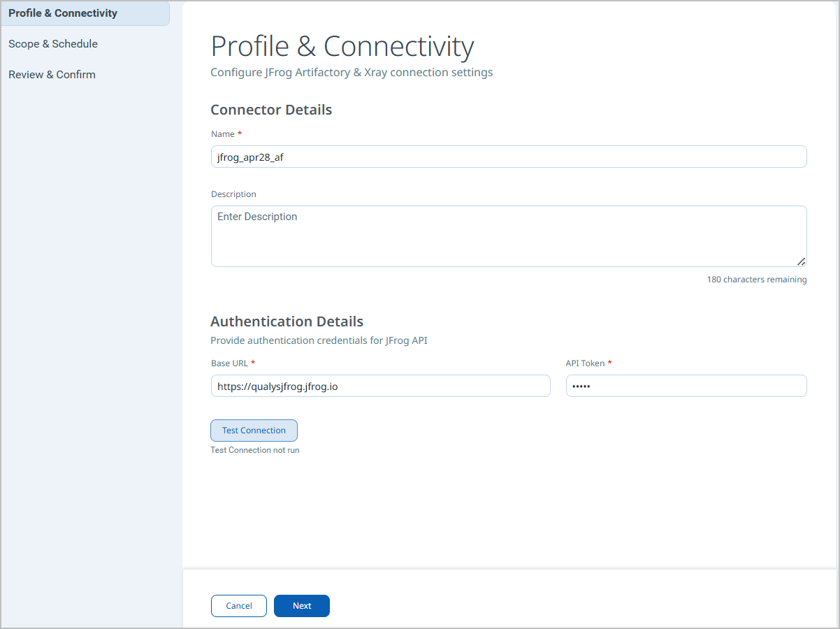Click the '180 characters remaining' counter

tap(757, 280)
